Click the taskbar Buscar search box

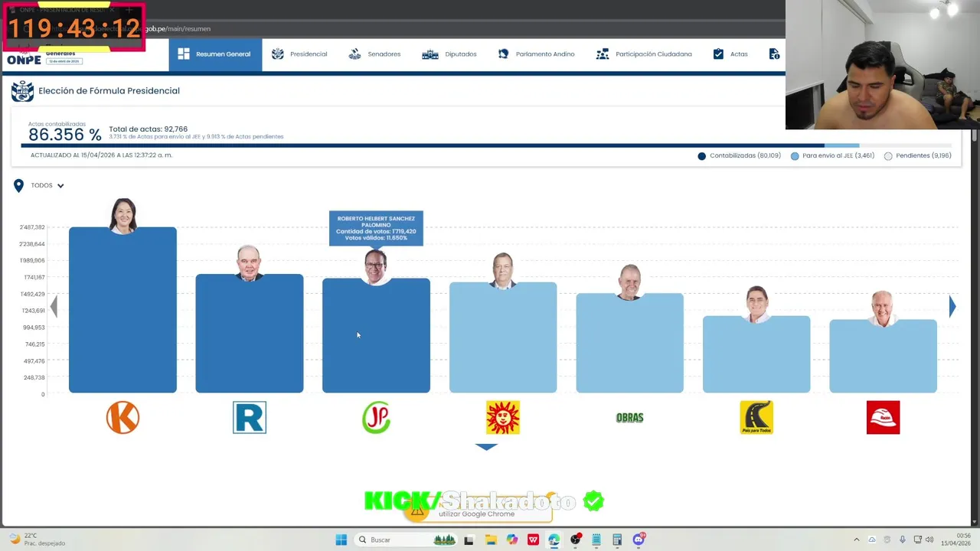(x=407, y=540)
